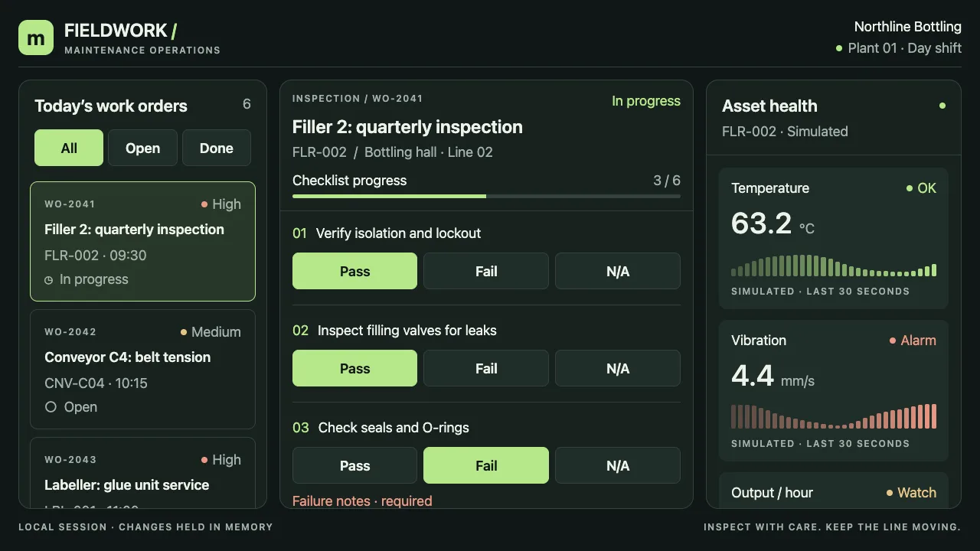The width and height of the screenshot is (980, 551).
Task: Show all work orders with All tab
Action: [x=69, y=148]
